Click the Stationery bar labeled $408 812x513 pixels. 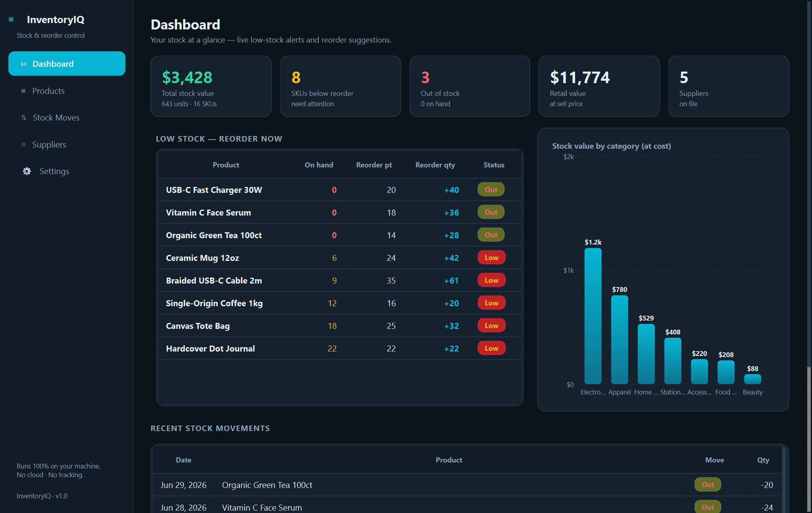point(673,361)
